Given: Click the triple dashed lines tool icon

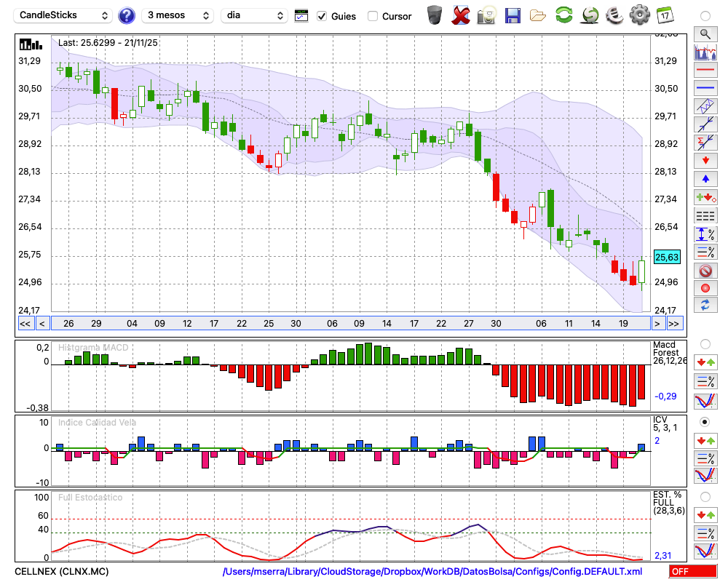Looking at the screenshot, I should click(705, 215).
